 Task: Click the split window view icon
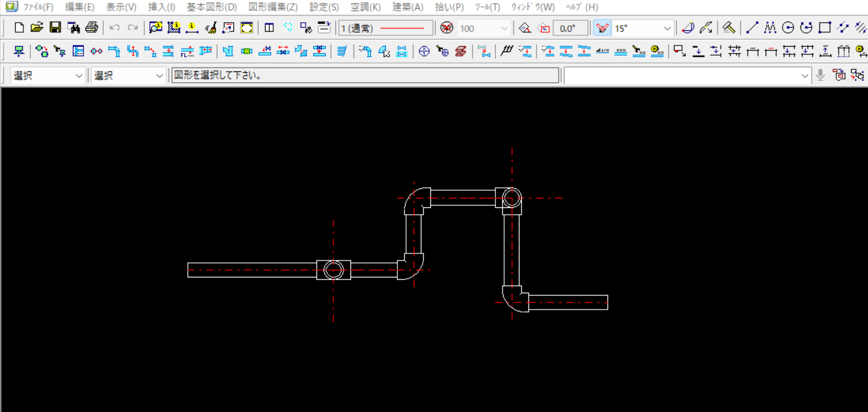270,28
